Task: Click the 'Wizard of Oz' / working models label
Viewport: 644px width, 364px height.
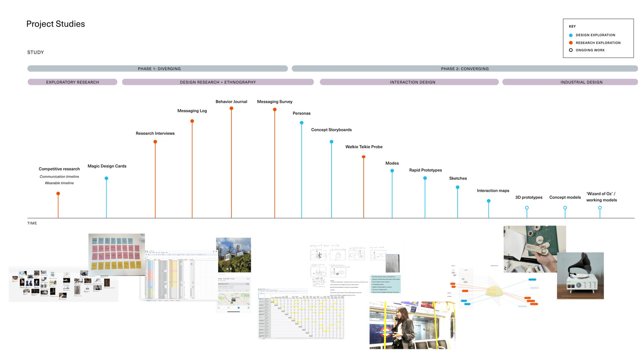Action: click(x=602, y=197)
